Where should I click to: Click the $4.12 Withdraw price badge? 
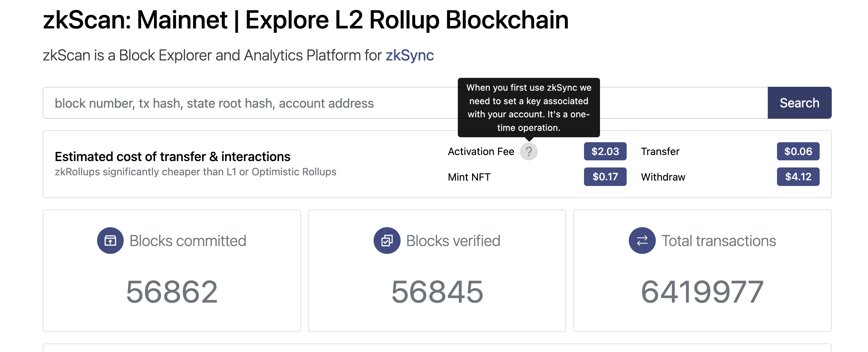click(798, 177)
